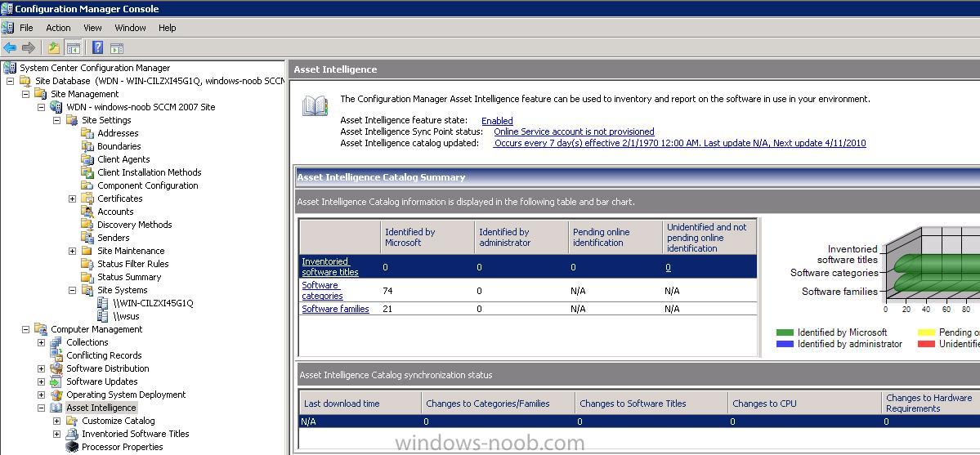Click the Identified by Microsoft column header
The width and height of the screenshot is (980, 455).
point(427,237)
